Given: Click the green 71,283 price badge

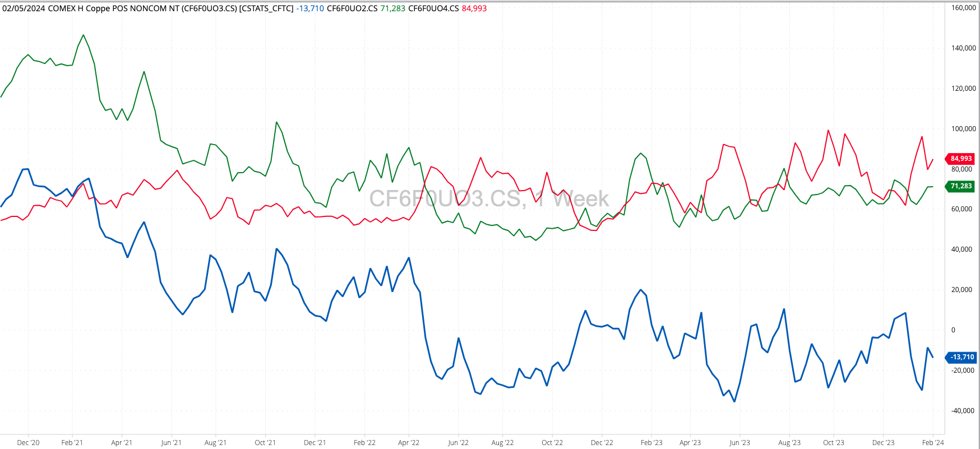Looking at the screenshot, I should (x=961, y=186).
